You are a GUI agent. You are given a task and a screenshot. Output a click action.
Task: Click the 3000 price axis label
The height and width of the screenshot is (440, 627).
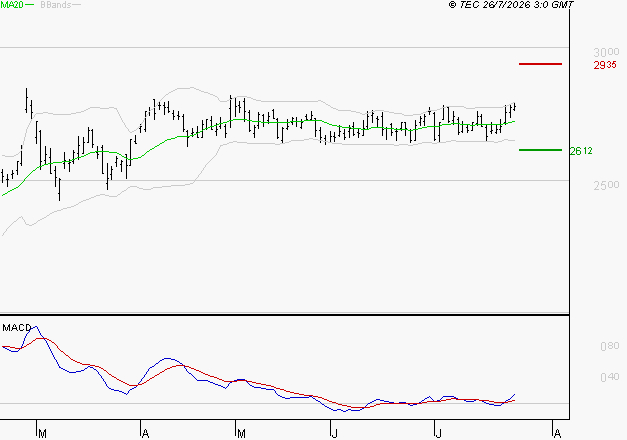tap(606, 52)
